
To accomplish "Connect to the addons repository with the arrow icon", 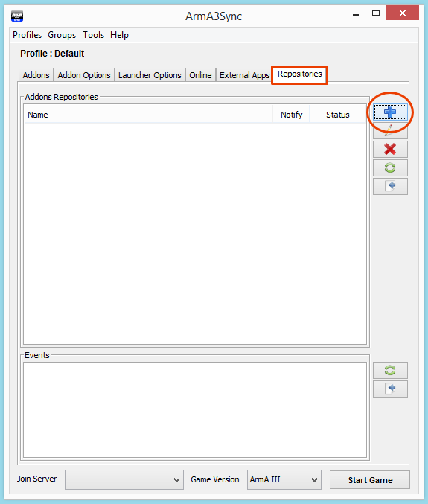I will pos(390,186).
